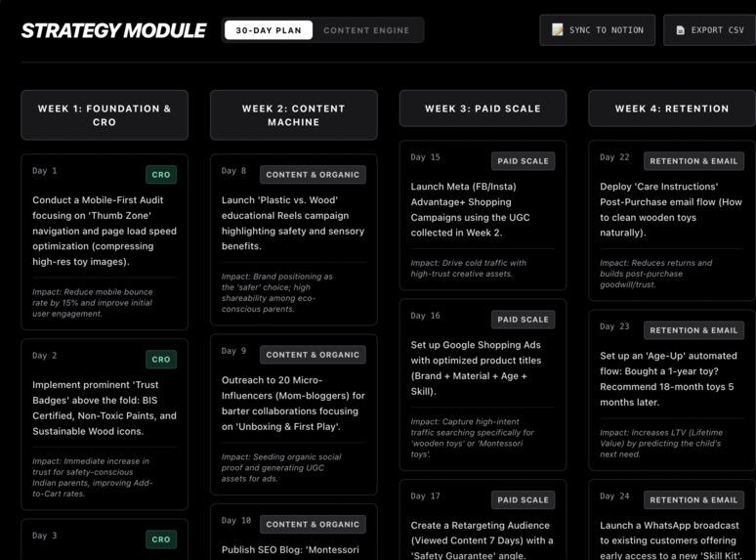Select the Week 3: Paid Scale header
Image resolution: width=756 pixels, height=560 pixels.
click(x=483, y=108)
